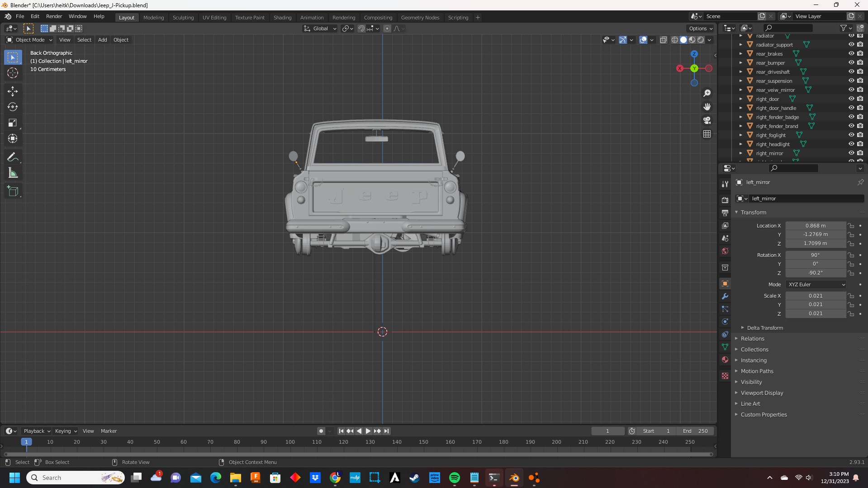868x488 pixels.
Task: Select the Scale tool
Action: pyautogui.click(x=13, y=123)
